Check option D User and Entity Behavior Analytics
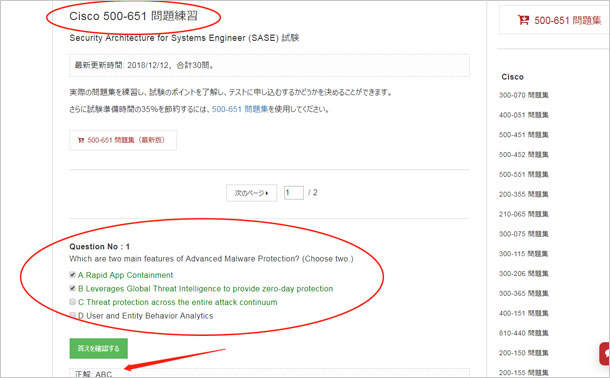The image size is (610, 378). tap(72, 315)
